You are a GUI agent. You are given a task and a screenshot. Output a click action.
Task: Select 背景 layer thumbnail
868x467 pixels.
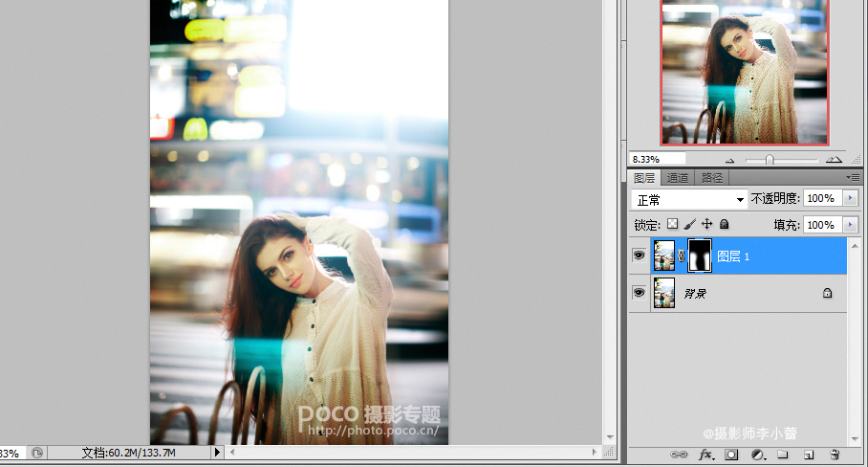pos(664,293)
